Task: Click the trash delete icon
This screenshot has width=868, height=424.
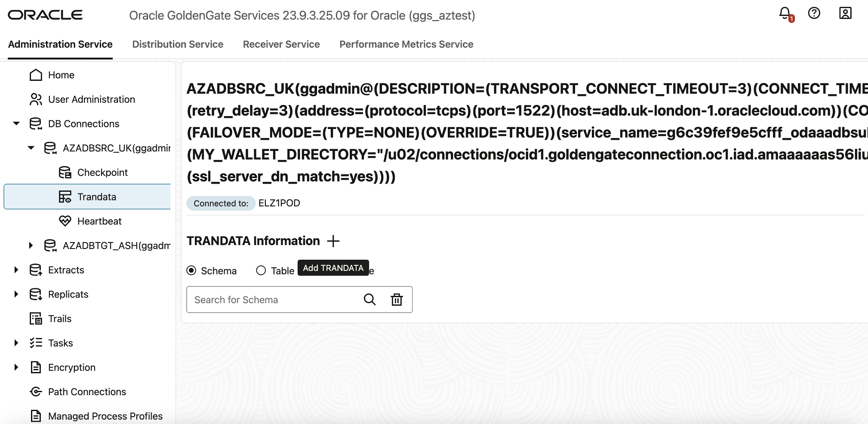Action: (x=397, y=299)
